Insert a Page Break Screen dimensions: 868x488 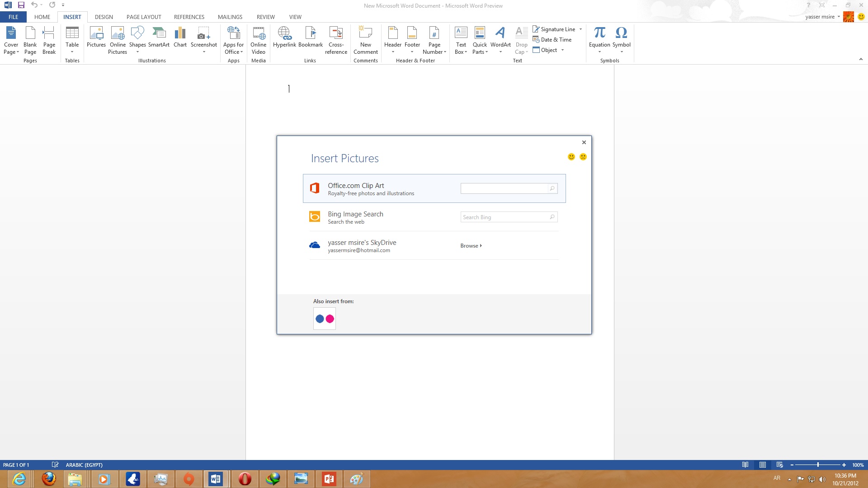(x=49, y=40)
